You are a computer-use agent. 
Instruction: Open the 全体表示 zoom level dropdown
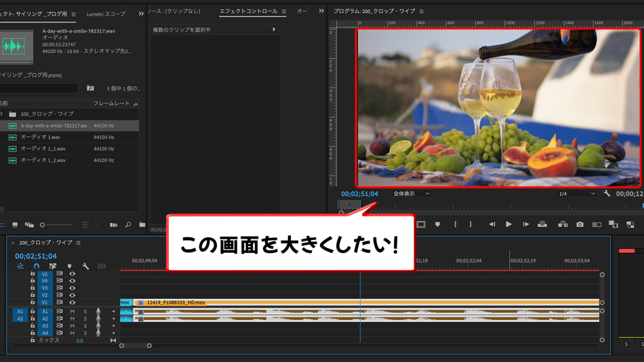tap(411, 194)
